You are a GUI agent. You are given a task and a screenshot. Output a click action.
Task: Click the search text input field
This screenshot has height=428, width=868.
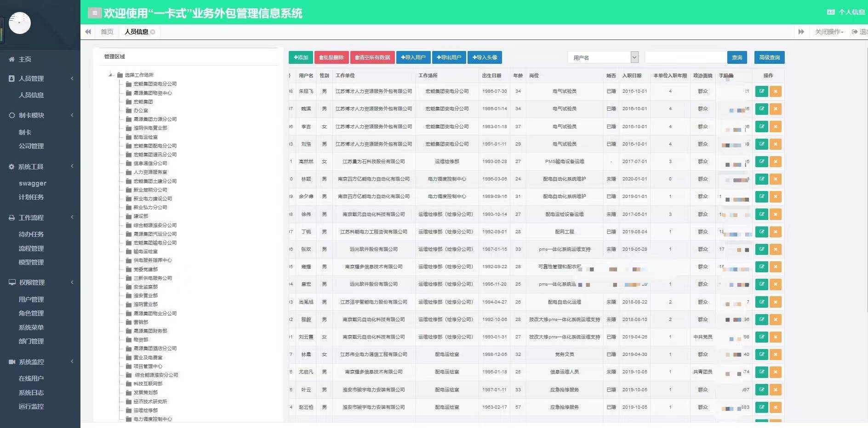click(685, 57)
